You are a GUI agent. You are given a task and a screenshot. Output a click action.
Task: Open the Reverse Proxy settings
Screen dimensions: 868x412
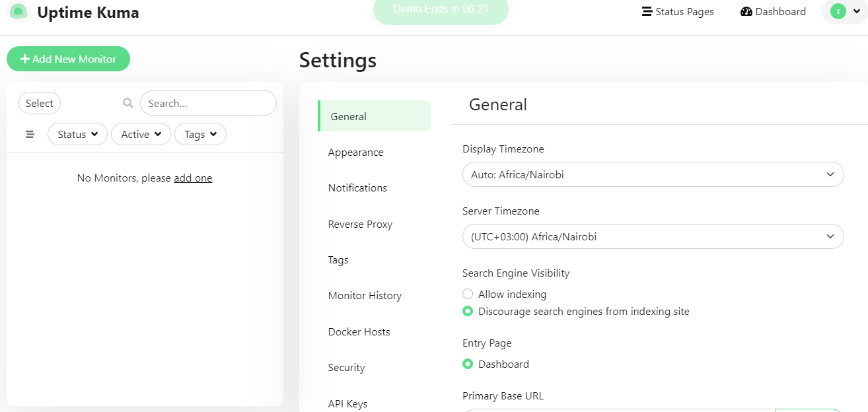point(360,224)
